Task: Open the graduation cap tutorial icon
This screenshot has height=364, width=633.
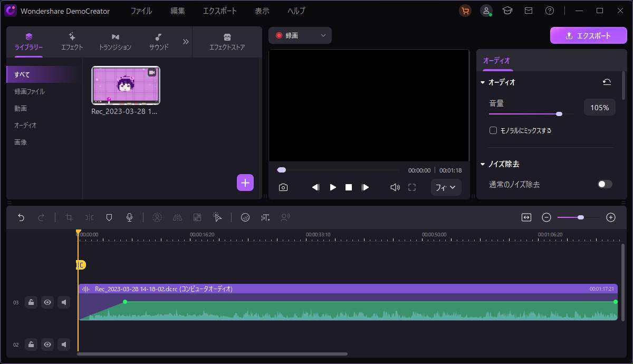Action: pyautogui.click(x=507, y=11)
